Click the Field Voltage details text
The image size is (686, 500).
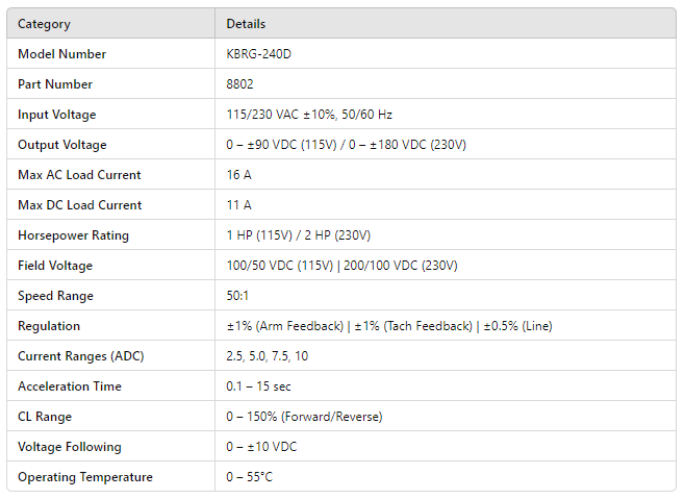tap(342, 266)
